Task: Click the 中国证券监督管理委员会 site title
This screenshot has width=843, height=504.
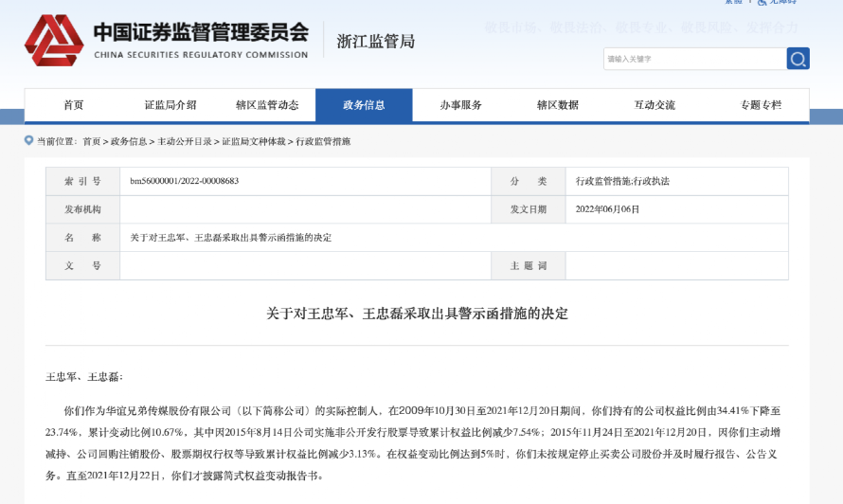Action: click(x=201, y=32)
